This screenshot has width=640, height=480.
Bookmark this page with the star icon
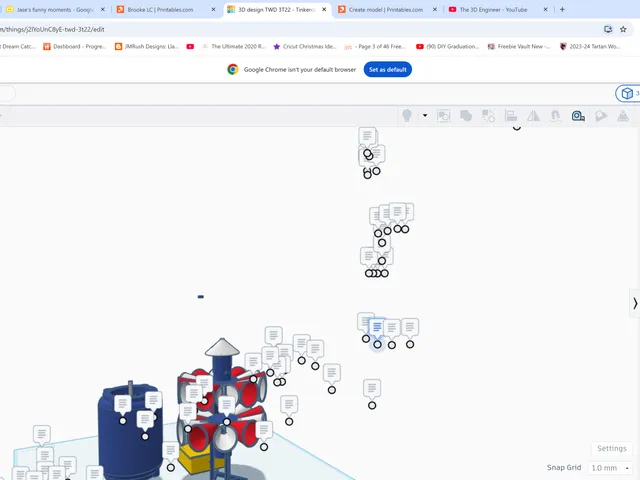pos(623,29)
